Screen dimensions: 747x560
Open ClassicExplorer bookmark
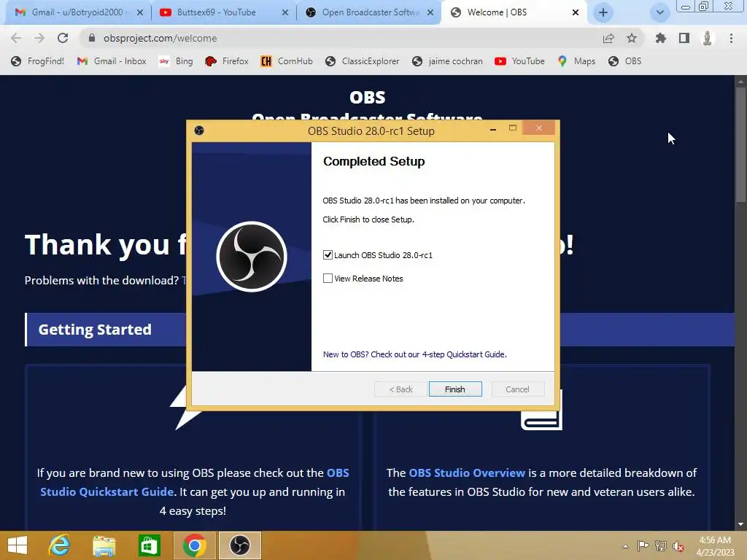click(x=363, y=61)
